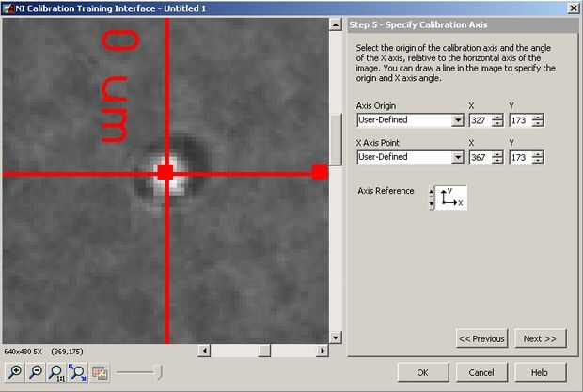Click the image vertical scrollbar up arrow

(336, 24)
